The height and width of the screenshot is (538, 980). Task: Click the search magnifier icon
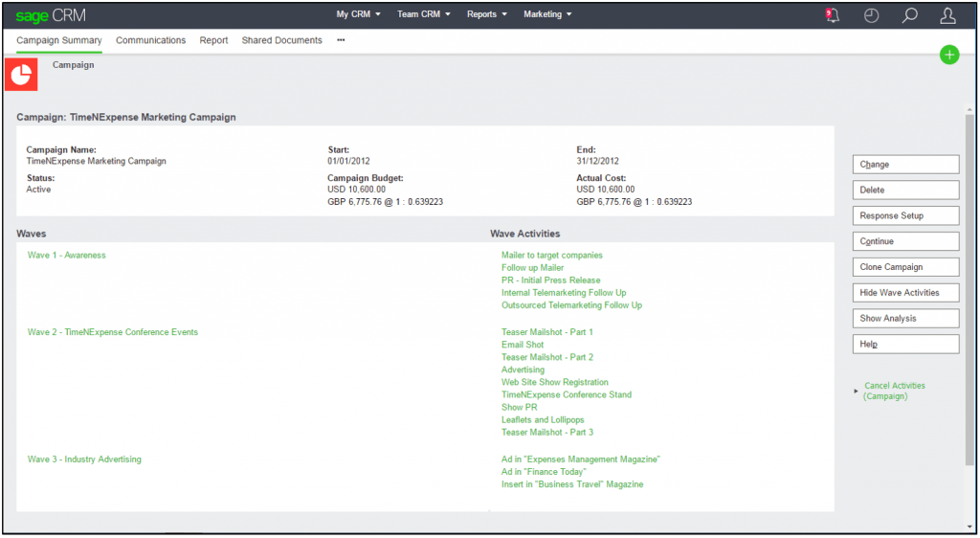910,15
